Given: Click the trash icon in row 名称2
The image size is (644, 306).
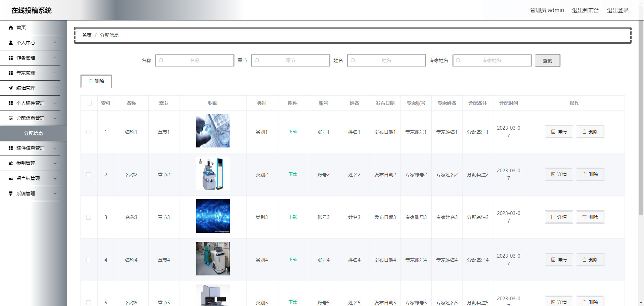Looking at the screenshot, I should coord(584,174).
